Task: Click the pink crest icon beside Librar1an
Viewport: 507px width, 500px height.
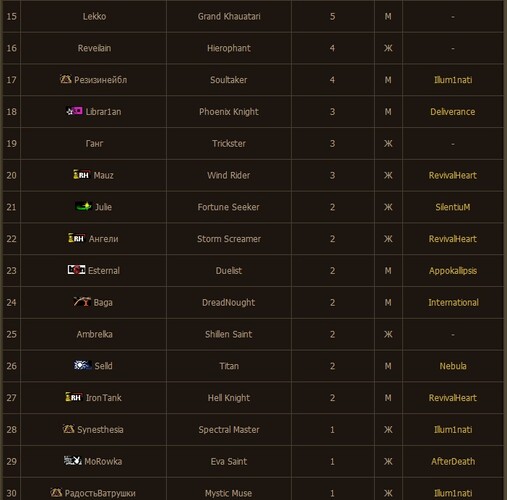Action: click(74, 111)
